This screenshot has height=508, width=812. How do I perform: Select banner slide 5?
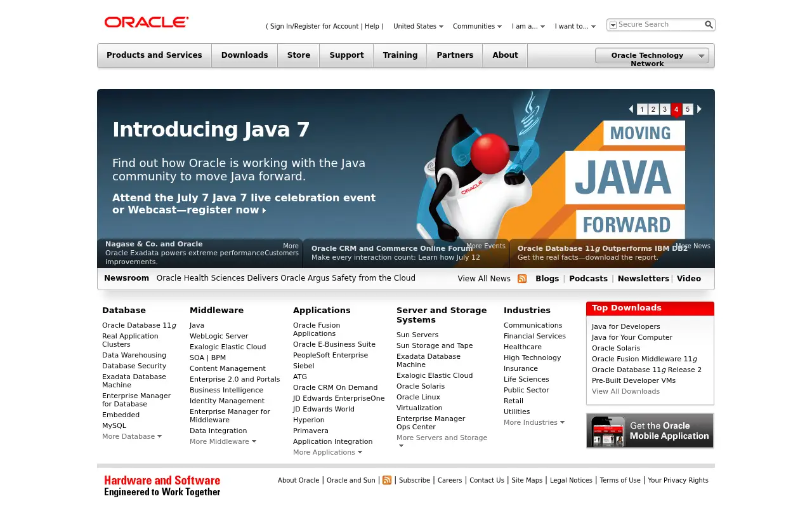[x=688, y=109]
